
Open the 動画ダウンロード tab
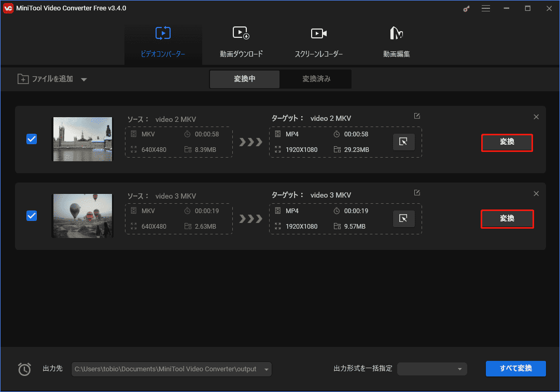241,43
